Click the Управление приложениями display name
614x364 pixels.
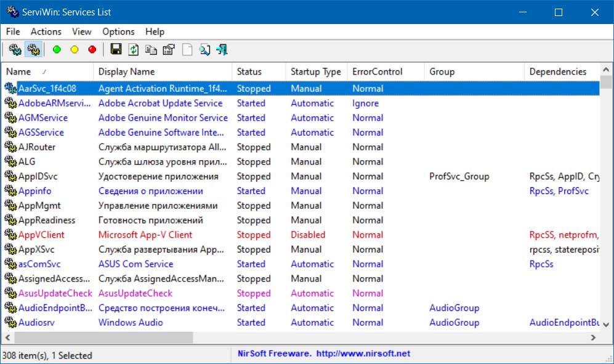tap(158, 205)
